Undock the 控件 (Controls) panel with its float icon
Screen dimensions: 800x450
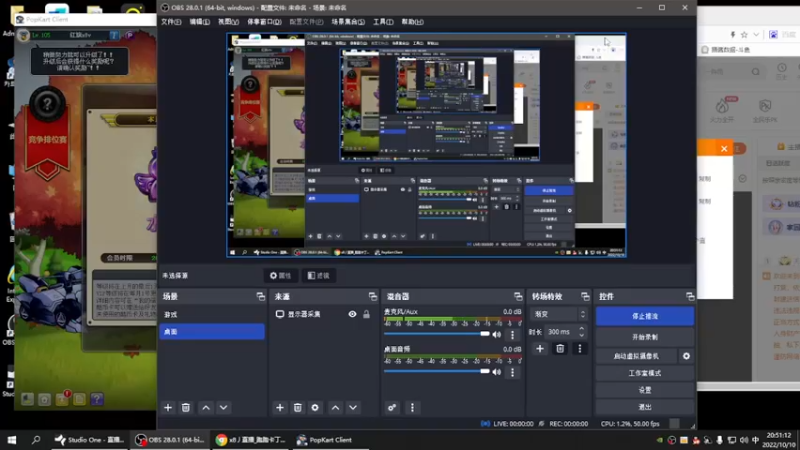pyautogui.click(x=690, y=296)
